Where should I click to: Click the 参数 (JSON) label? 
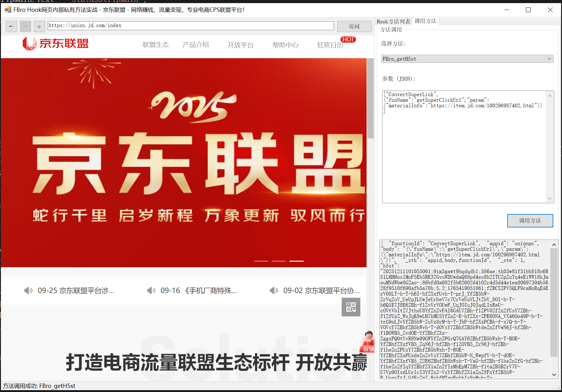pyautogui.click(x=399, y=79)
